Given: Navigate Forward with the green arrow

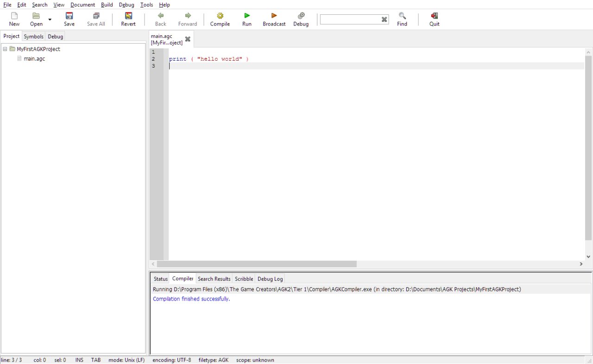Looking at the screenshot, I should (188, 16).
